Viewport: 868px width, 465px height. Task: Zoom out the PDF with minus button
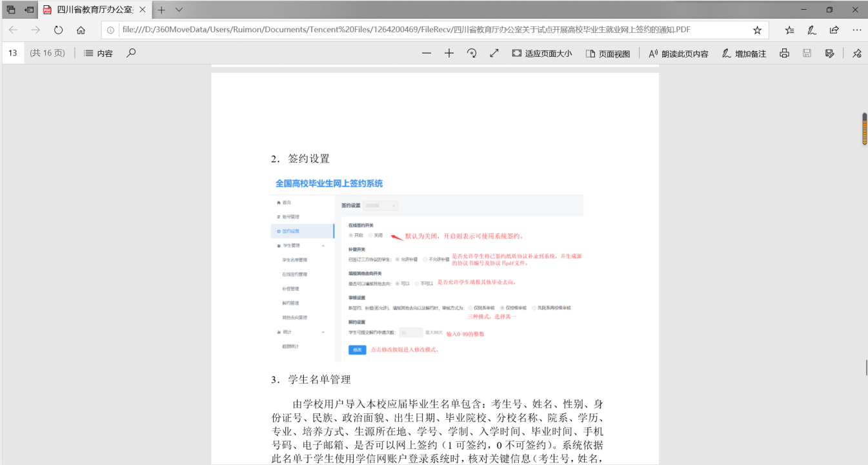tap(427, 53)
